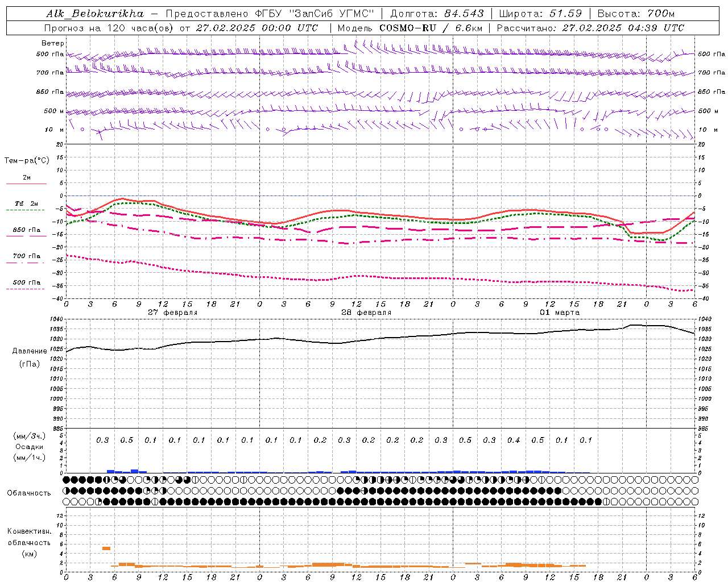Click the 500 гПа temperature legend entry

coord(27,282)
